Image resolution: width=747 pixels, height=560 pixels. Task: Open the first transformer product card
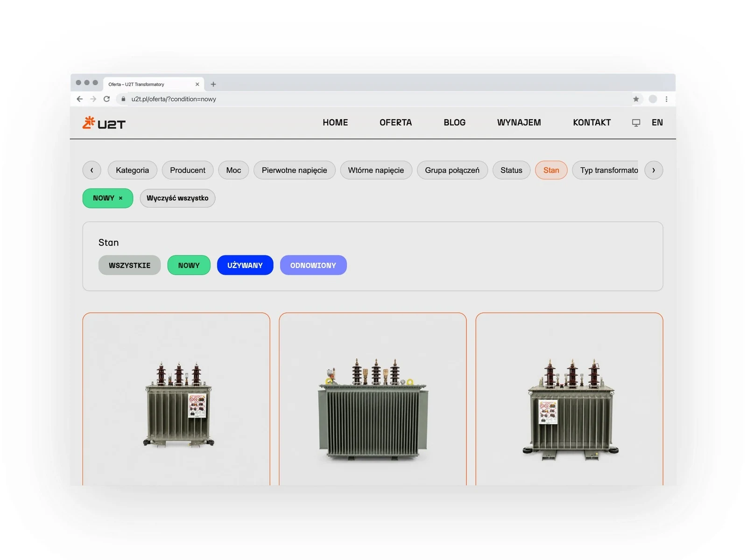coord(176,399)
